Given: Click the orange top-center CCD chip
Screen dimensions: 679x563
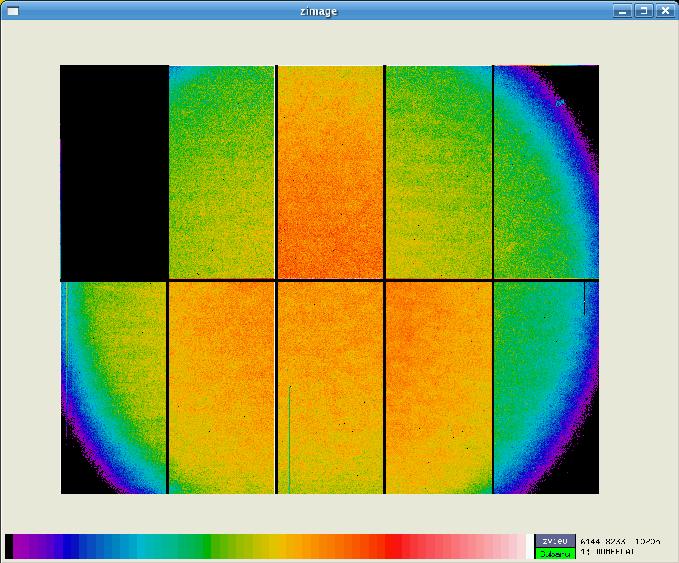Looking at the screenshot, I should point(330,171).
